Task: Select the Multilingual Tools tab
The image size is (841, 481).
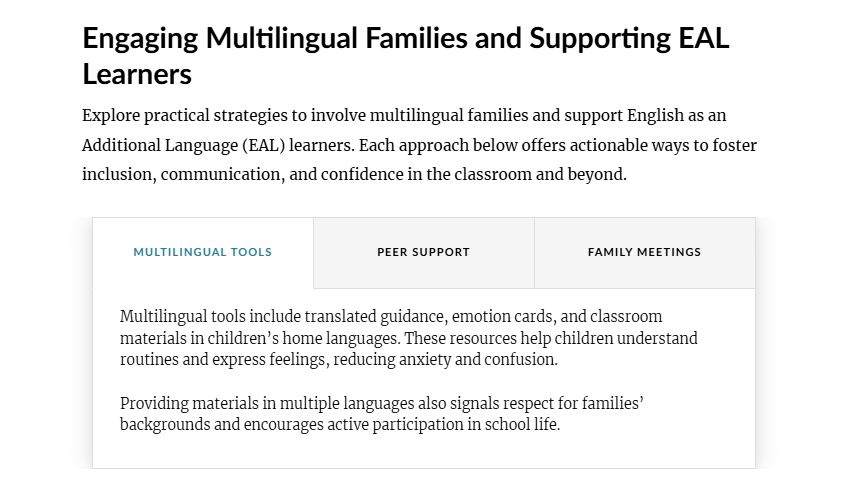Action: [x=203, y=253]
